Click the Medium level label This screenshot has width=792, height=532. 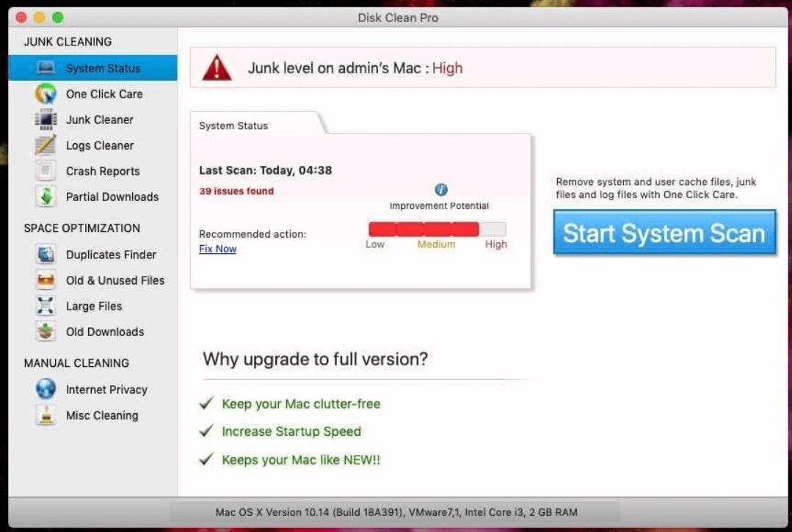pos(437,244)
